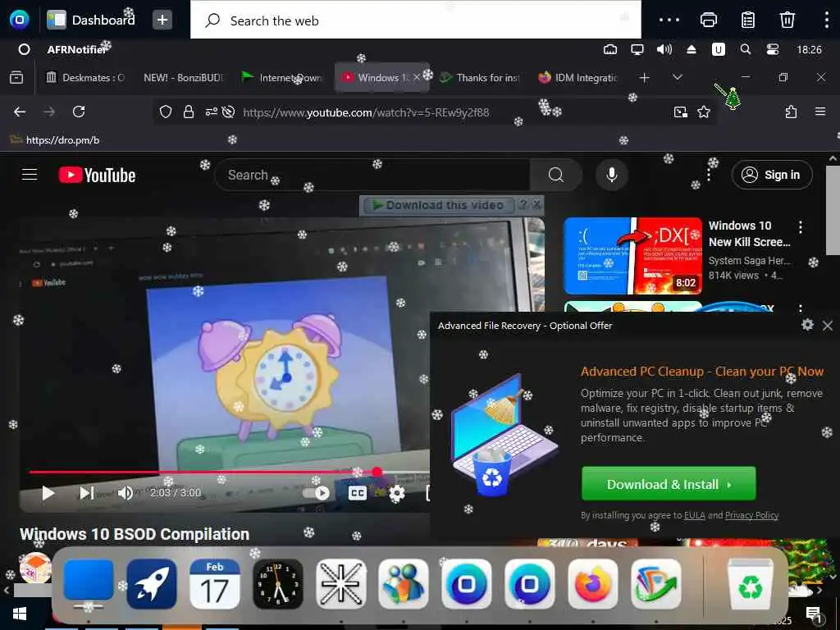Open the Dashboard tab in the top bar
The height and width of the screenshot is (630, 840).
point(91,20)
